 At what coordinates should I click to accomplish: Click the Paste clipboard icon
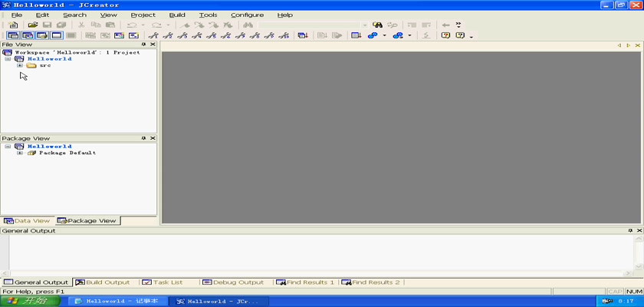pos(110,25)
